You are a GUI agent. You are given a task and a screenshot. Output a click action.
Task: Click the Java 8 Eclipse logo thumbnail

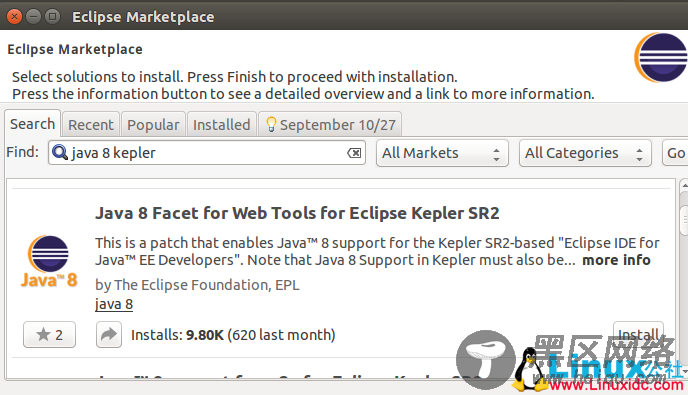[49, 262]
